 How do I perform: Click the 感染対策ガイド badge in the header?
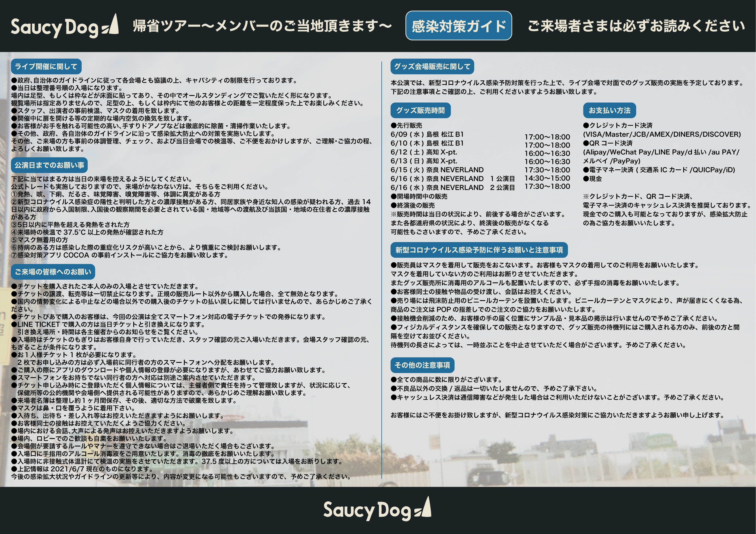tap(459, 26)
